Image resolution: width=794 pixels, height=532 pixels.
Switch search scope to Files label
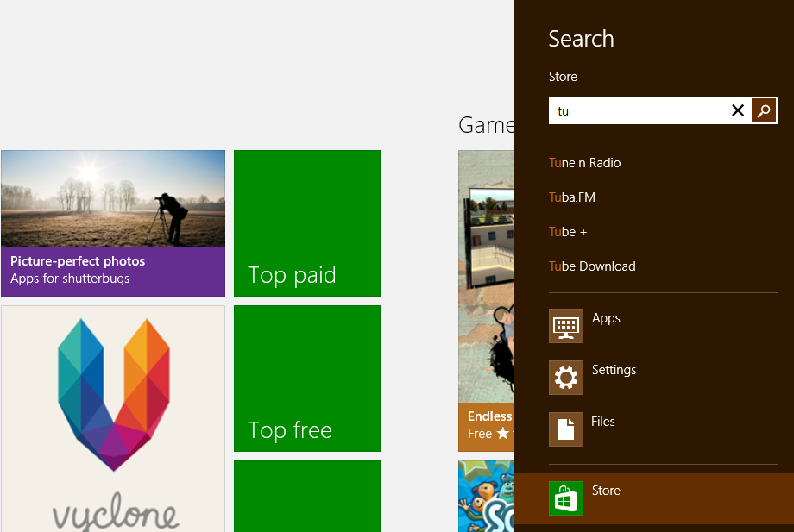tap(603, 422)
